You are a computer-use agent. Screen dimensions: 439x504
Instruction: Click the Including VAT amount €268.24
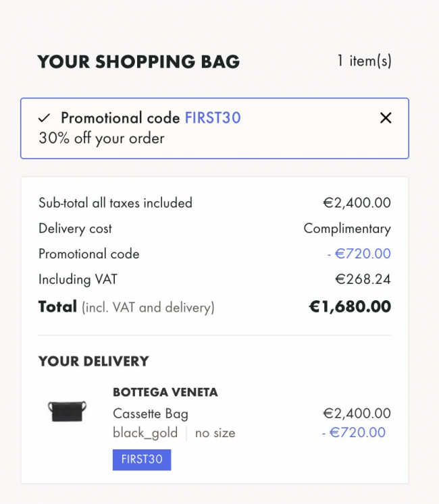(x=363, y=279)
